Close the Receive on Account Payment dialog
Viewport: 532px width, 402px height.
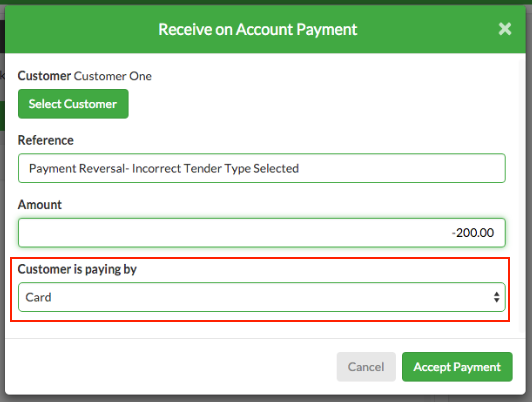click(x=505, y=29)
